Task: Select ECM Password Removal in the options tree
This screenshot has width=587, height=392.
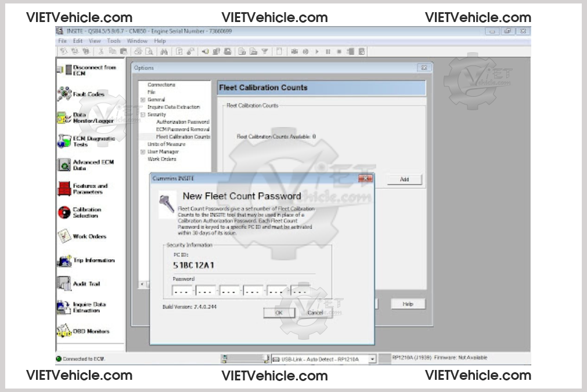Action: coord(183,129)
